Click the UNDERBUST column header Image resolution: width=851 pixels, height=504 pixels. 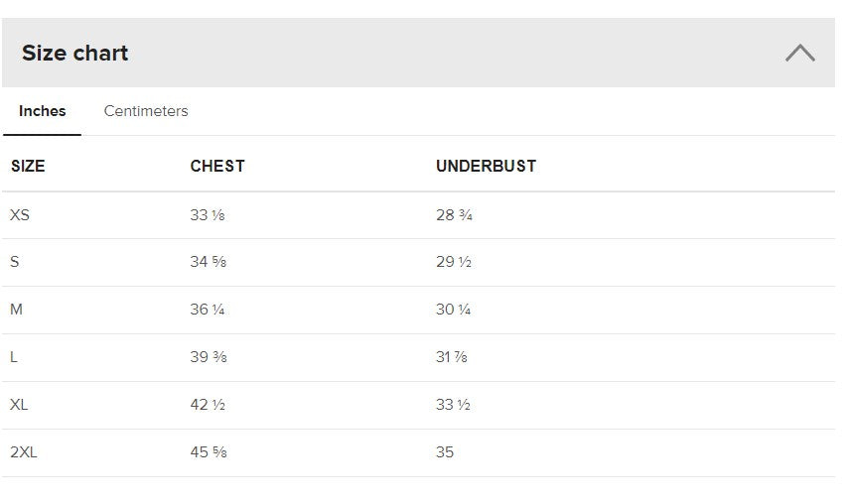pyautogui.click(x=486, y=167)
